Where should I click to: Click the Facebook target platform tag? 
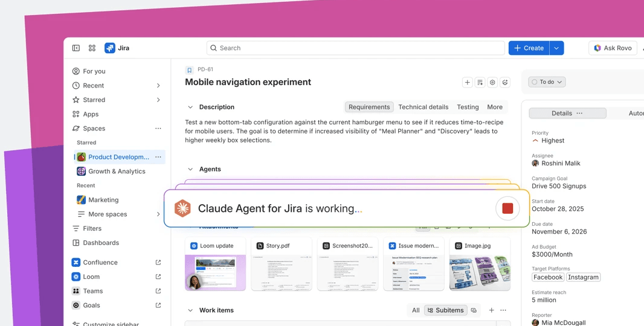click(548, 277)
